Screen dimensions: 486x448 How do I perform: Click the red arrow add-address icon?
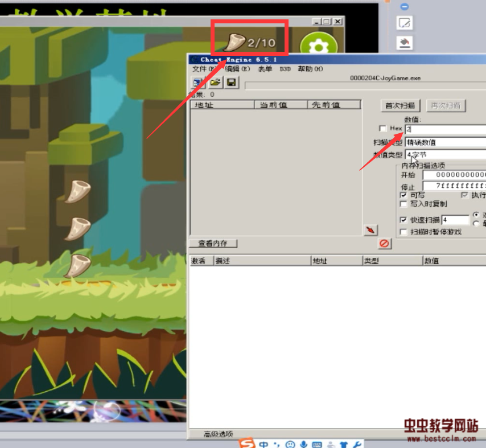pyautogui.click(x=370, y=230)
